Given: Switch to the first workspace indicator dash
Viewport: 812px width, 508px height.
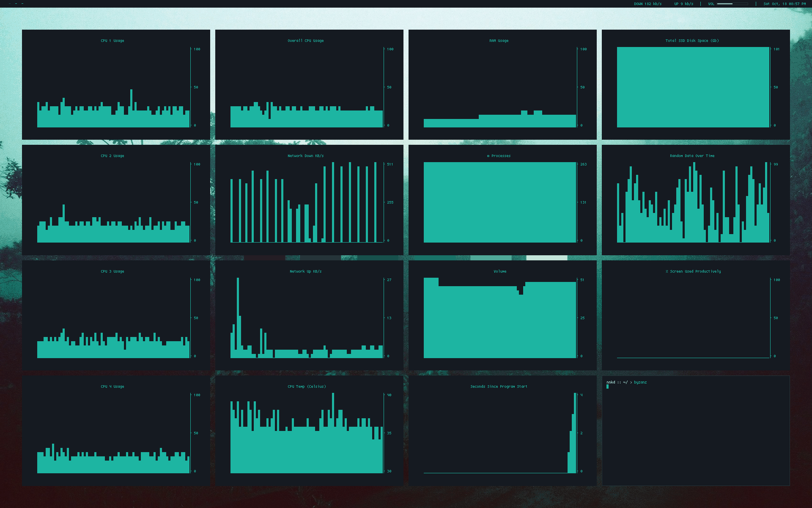Looking at the screenshot, I should (9, 4).
